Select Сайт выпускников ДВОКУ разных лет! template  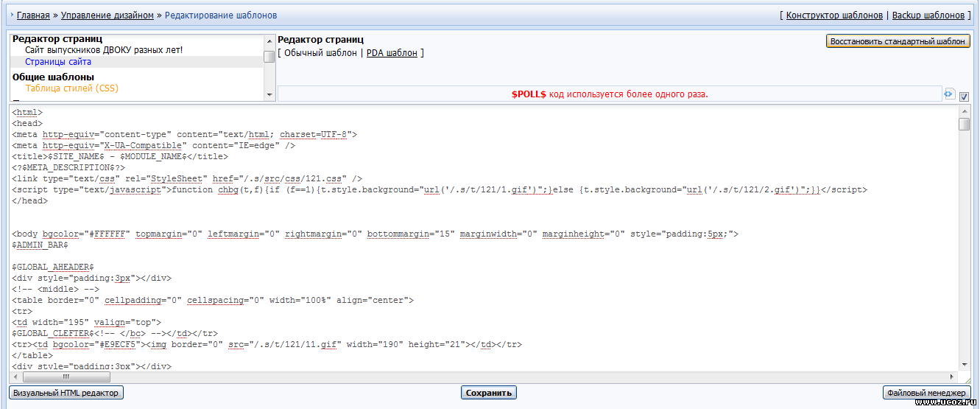coord(104,50)
